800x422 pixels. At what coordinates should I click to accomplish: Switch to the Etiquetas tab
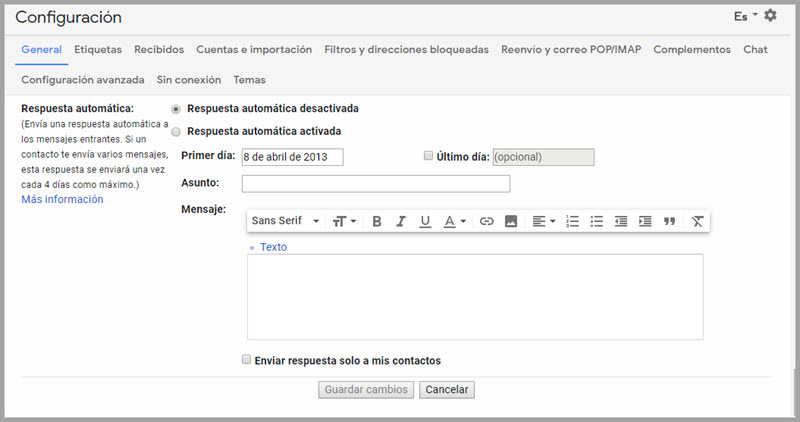tap(98, 49)
